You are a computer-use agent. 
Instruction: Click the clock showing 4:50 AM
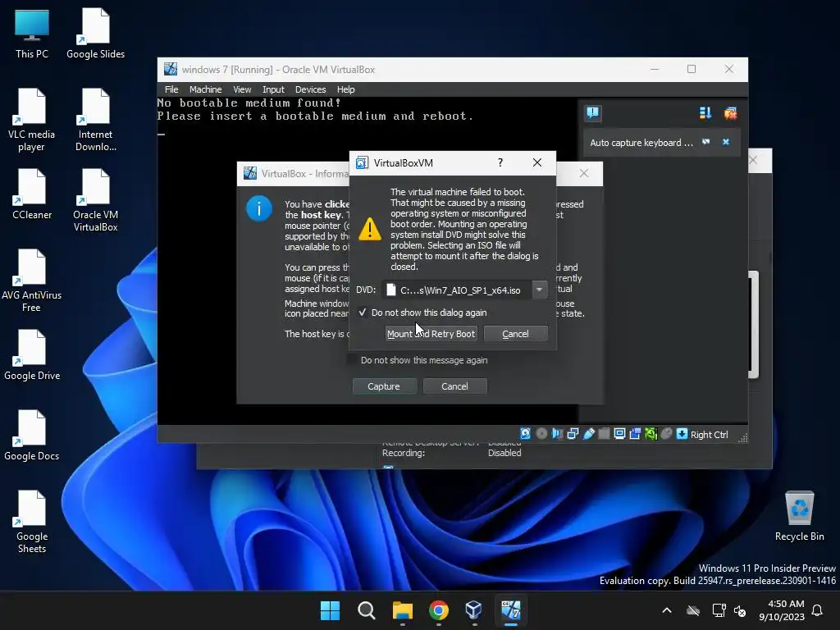[782, 610]
